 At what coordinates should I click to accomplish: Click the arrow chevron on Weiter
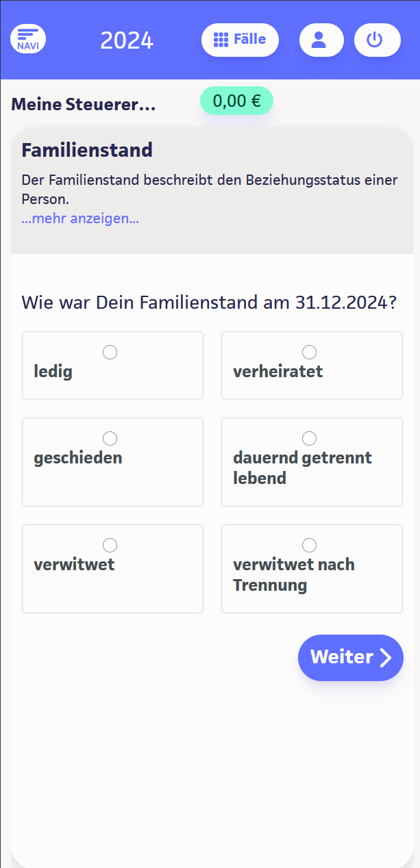386,658
